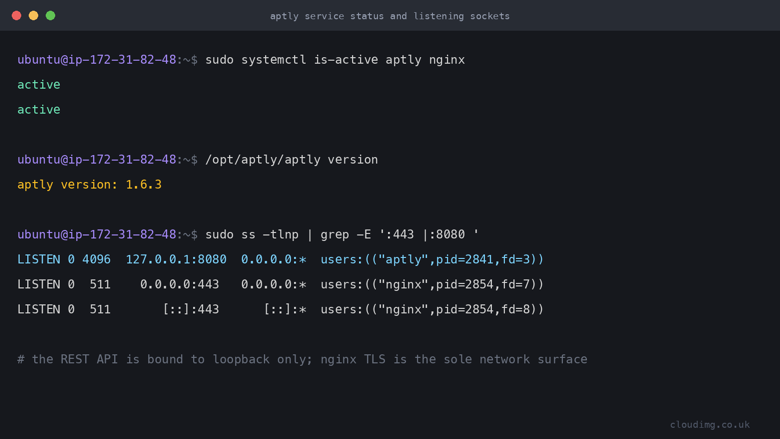
Task: Click the '/opt/aptly/aptly version' command
Action: [292, 160]
